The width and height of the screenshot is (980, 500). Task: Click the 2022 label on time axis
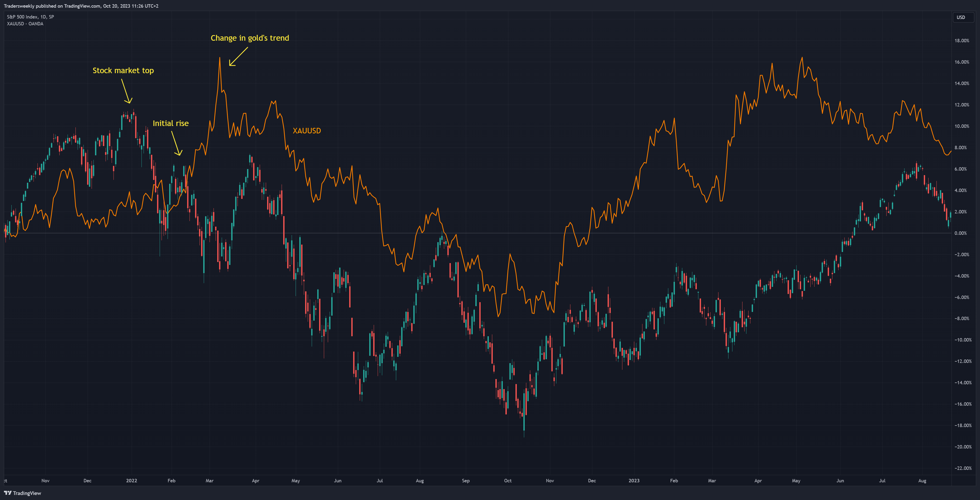(132, 480)
